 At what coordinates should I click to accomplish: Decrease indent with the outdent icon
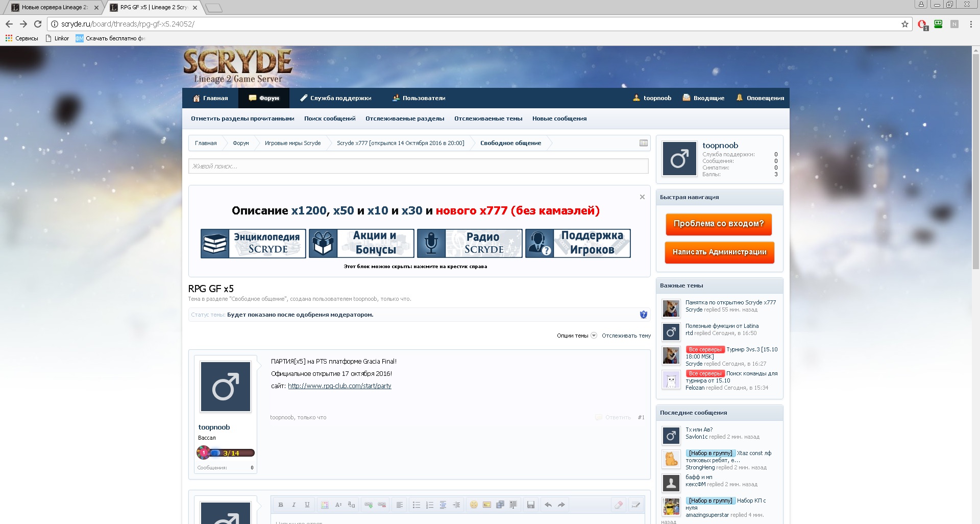point(443,505)
